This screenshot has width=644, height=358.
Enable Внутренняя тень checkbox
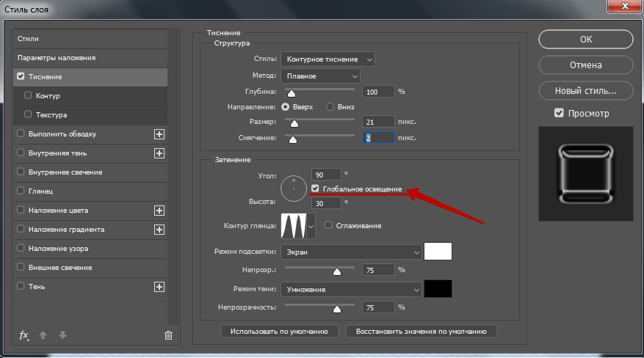pos(21,153)
